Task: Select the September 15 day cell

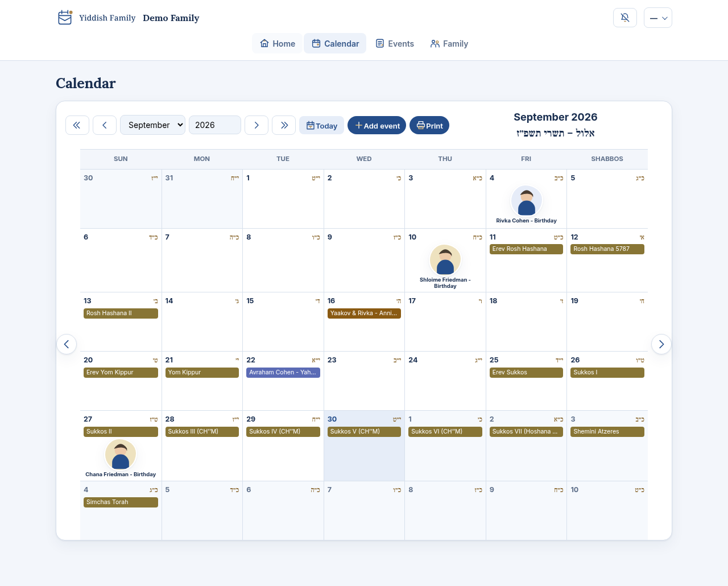Action: click(283, 322)
